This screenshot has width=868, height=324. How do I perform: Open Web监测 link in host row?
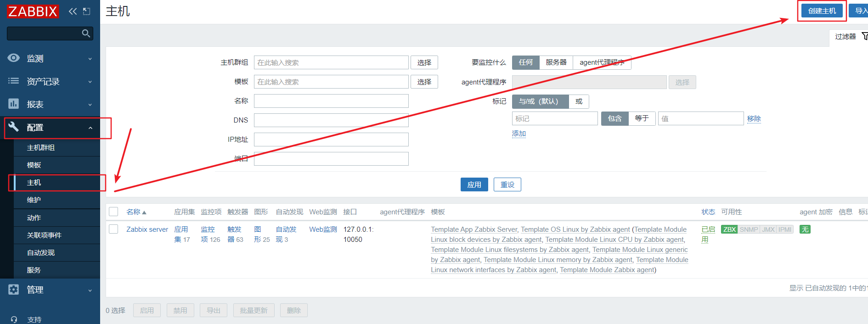[323, 229]
